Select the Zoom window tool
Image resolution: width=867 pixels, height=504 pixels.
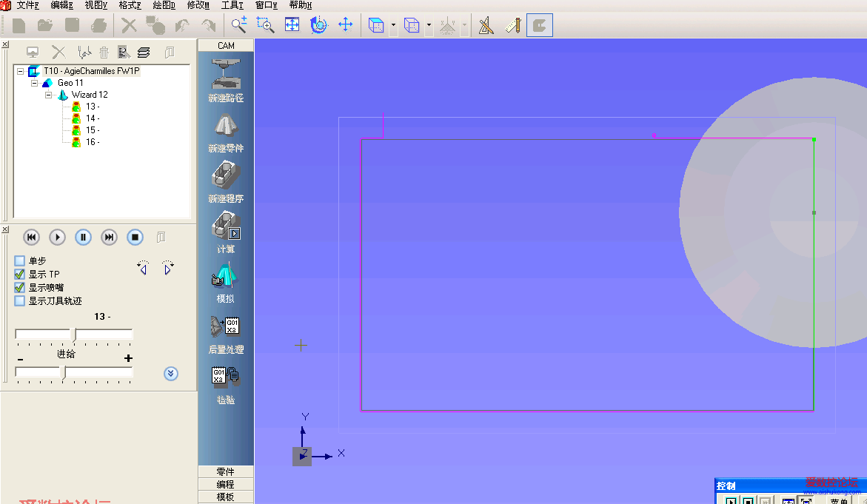(265, 25)
